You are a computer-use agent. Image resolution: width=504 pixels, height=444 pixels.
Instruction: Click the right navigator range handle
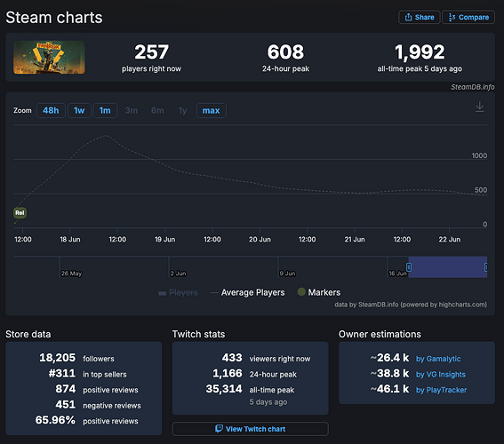pyautogui.click(x=486, y=267)
